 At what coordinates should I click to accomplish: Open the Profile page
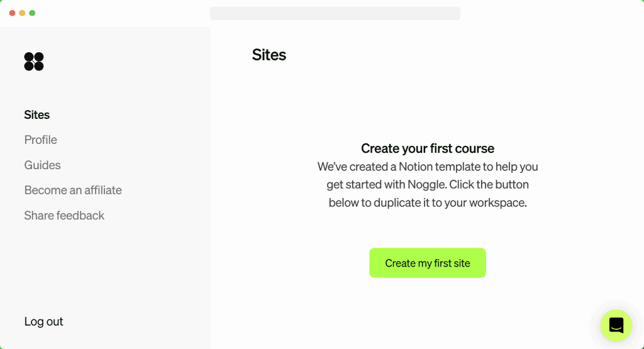click(41, 140)
